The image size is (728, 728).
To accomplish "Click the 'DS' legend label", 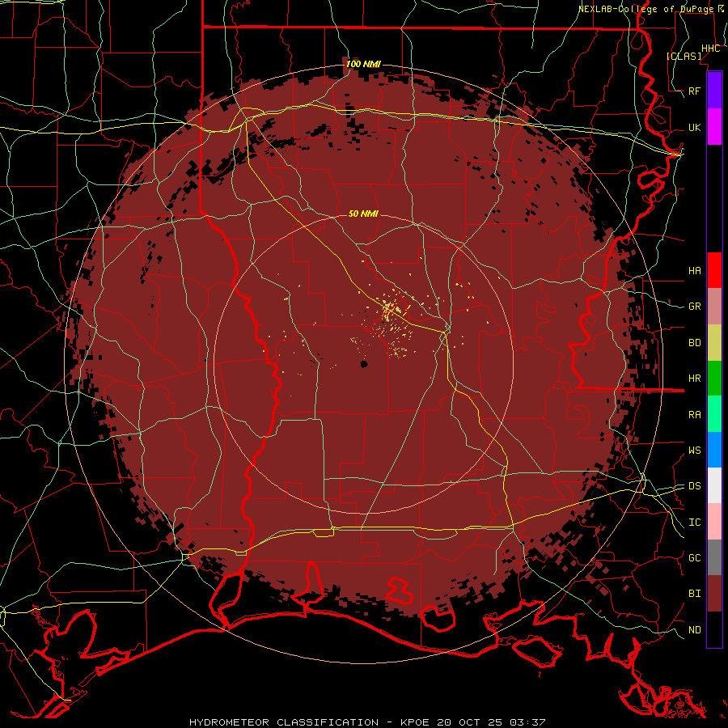I will pos(695,486).
